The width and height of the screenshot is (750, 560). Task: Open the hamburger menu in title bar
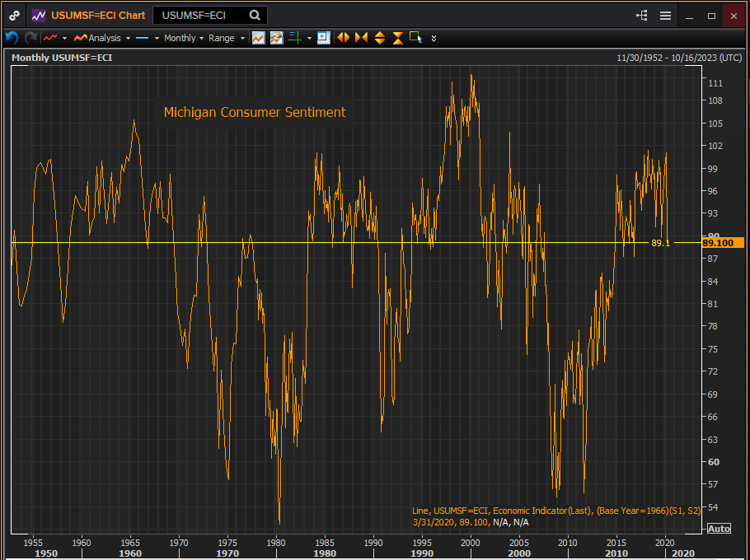[665, 15]
